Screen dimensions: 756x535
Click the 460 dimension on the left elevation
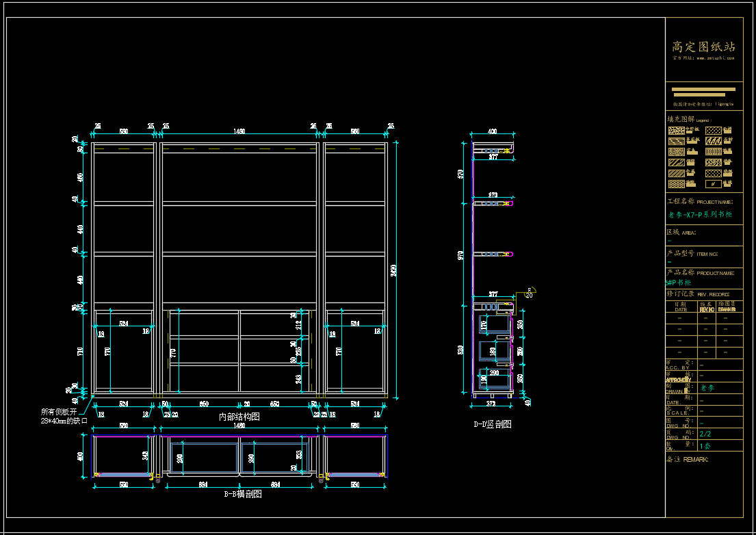pos(80,177)
